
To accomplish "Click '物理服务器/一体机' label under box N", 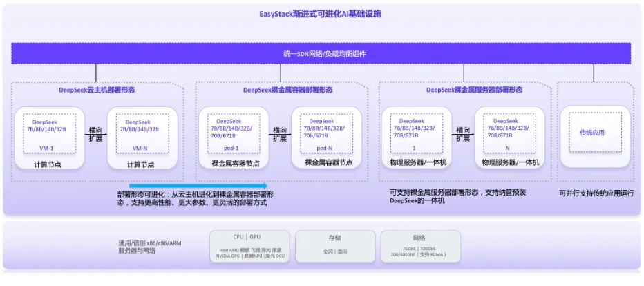I will click(511, 162).
